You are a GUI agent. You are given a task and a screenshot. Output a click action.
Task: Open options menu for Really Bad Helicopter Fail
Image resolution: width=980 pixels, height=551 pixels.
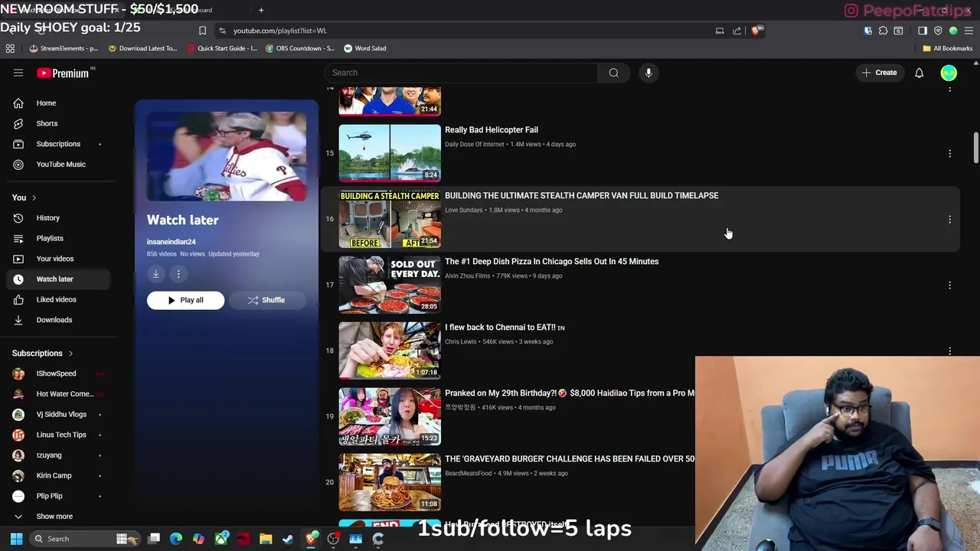949,153
